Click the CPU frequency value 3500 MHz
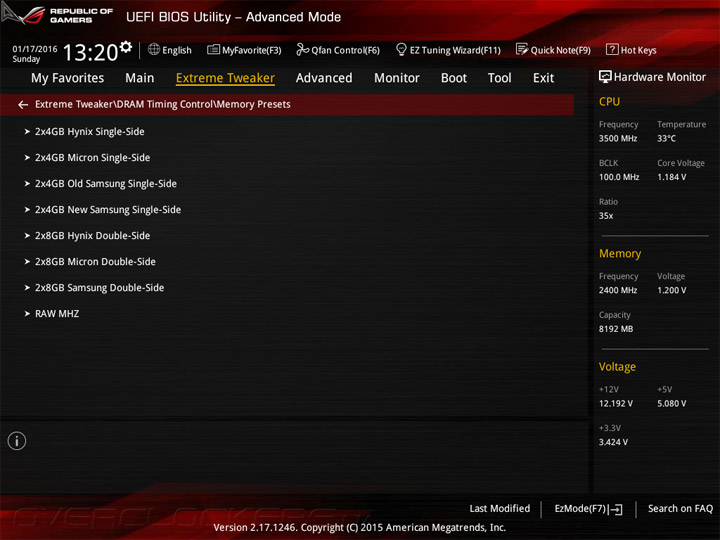This screenshot has width=720, height=540. [x=618, y=139]
